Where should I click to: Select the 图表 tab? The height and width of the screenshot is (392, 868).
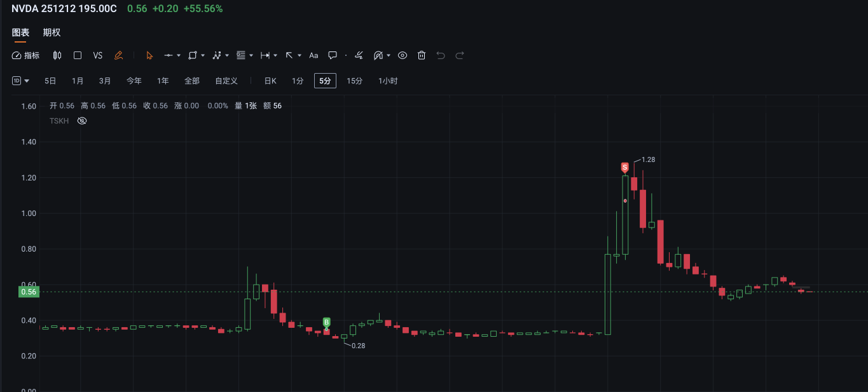click(20, 32)
